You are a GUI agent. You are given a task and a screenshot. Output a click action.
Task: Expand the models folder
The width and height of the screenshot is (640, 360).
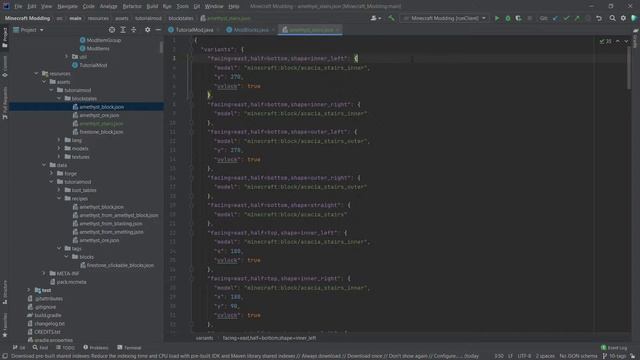pyautogui.click(x=59, y=148)
